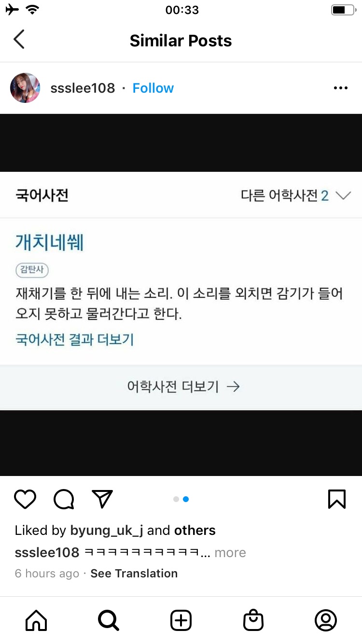362x644 pixels.
Task: Follow the ssslee108 account
Action: (x=153, y=88)
